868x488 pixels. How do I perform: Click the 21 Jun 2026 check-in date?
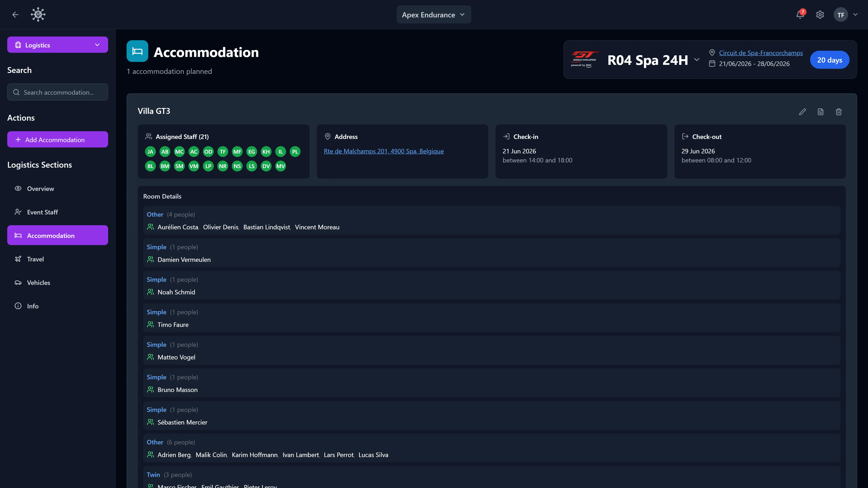(519, 151)
